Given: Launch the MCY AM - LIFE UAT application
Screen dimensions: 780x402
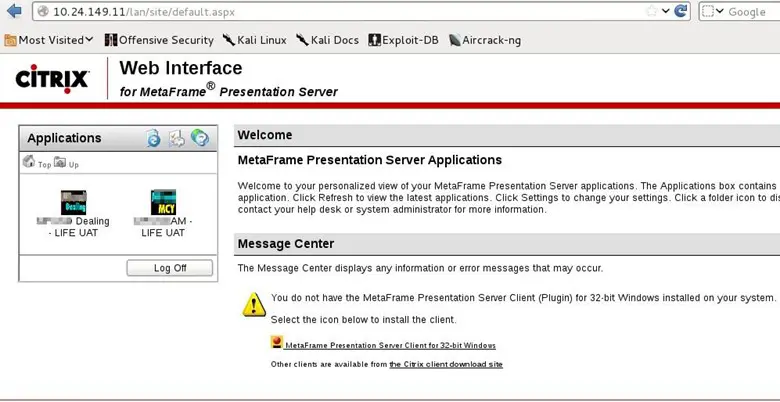Looking at the screenshot, I should coord(163,202).
